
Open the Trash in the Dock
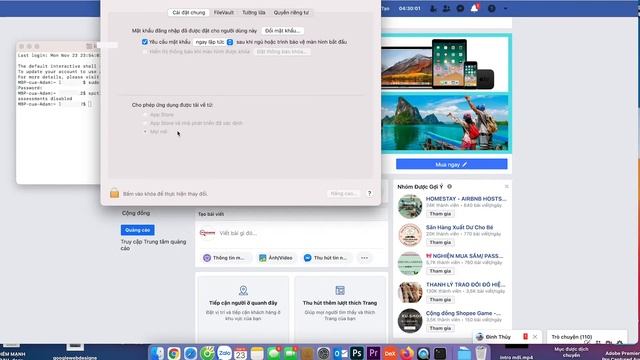click(481, 353)
